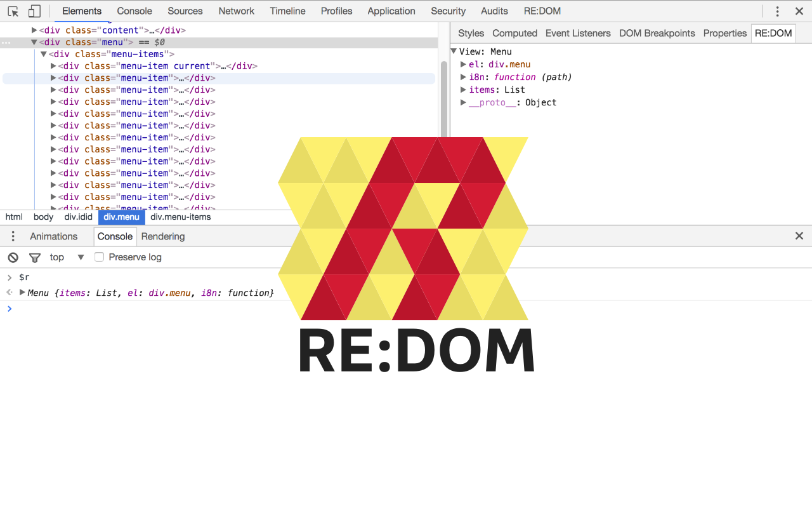
Task: Click the body breadcrumb
Action: (44, 217)
